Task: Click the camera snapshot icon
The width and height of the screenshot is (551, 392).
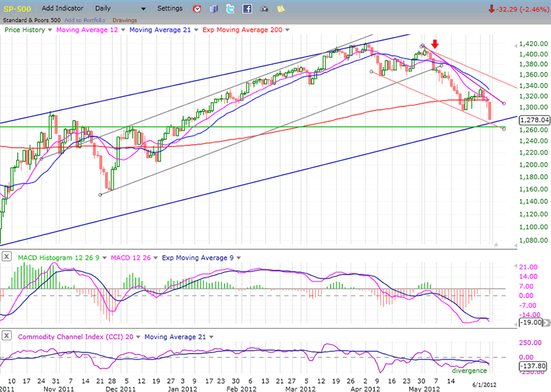Action: (x=264, y=9)
